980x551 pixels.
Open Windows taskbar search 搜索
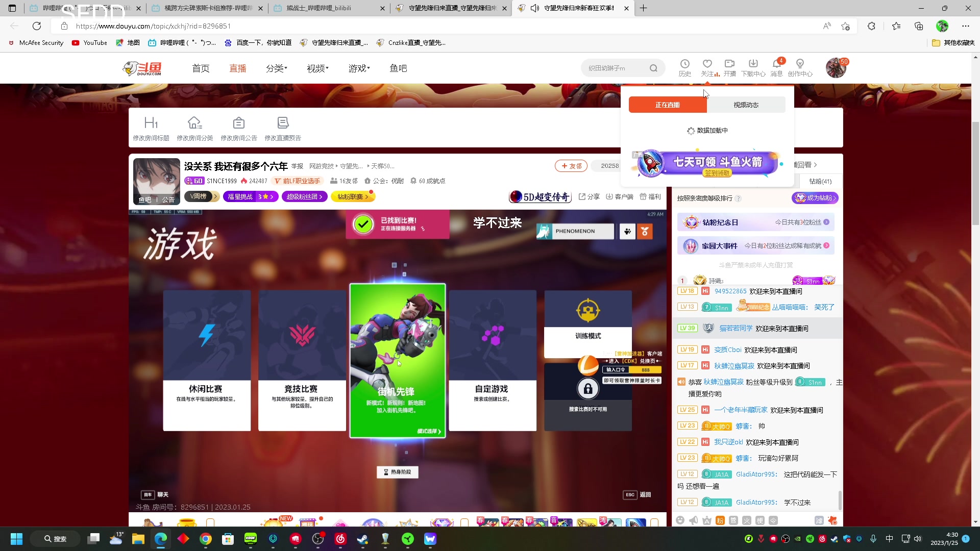point(55,539)
